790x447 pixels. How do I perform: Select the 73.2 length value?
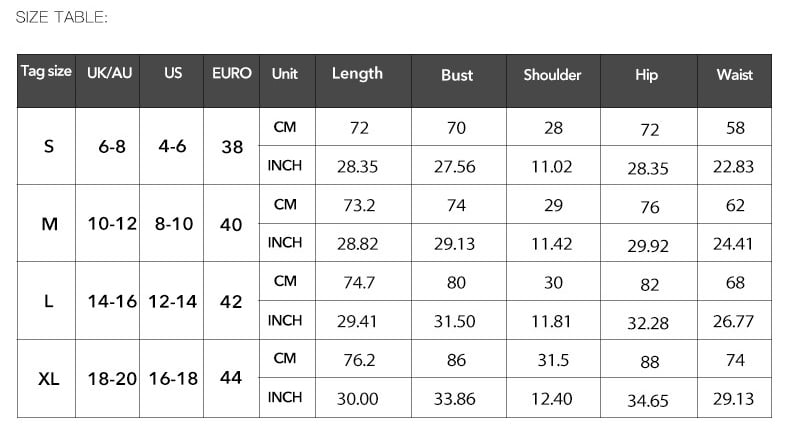click(x=359, y=205)
